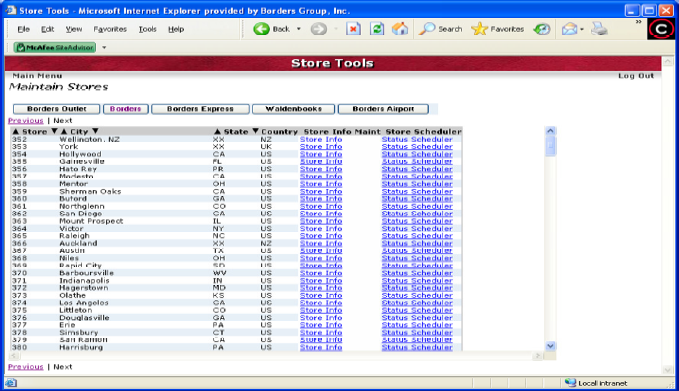Image resolution: width=679 pixels, height=391 pixels.
Task: Click the page icon in status bar
Action: (x=11, y=383)
